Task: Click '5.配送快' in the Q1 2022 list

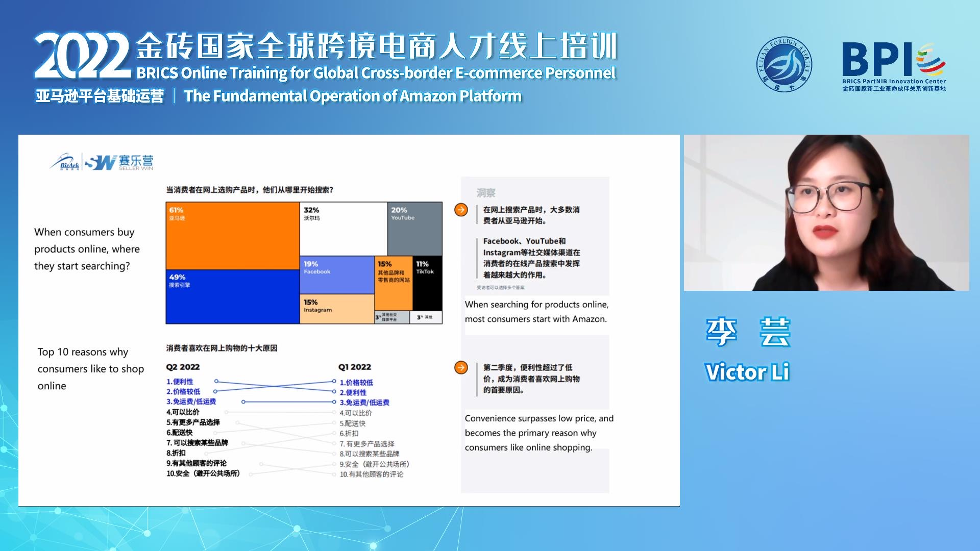Action: click(x=353, y=423)
